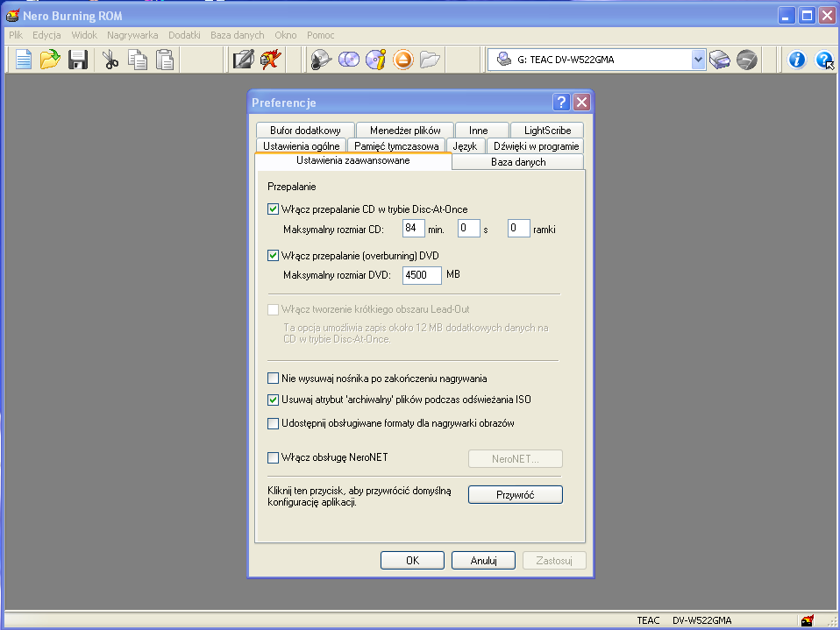Show disc info icon

coord(375,60)
